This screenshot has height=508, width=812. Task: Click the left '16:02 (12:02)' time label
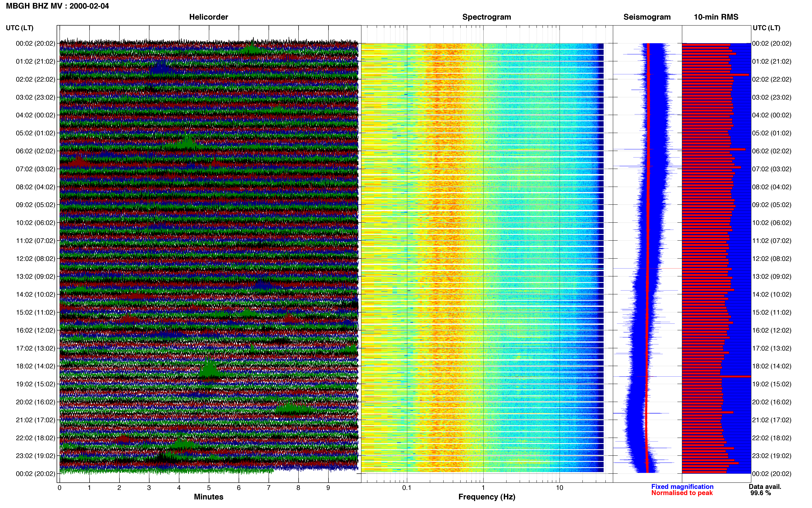[36, 330]
